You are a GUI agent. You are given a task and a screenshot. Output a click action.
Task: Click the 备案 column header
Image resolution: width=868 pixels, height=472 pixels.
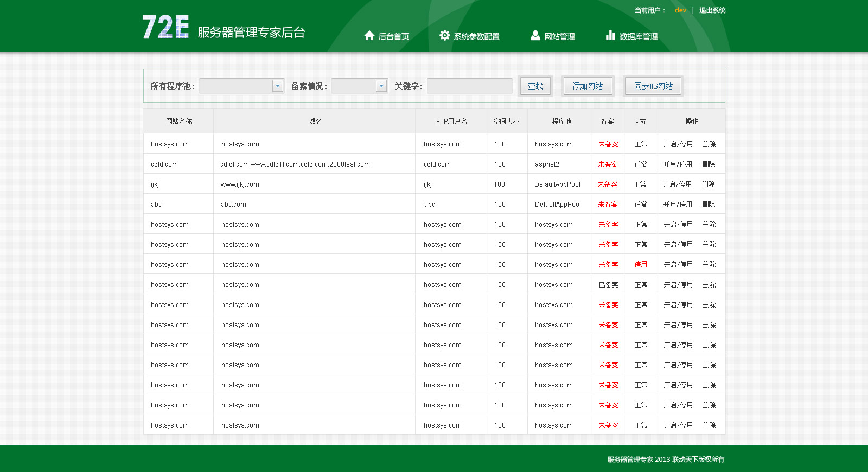tap(607, 122)
